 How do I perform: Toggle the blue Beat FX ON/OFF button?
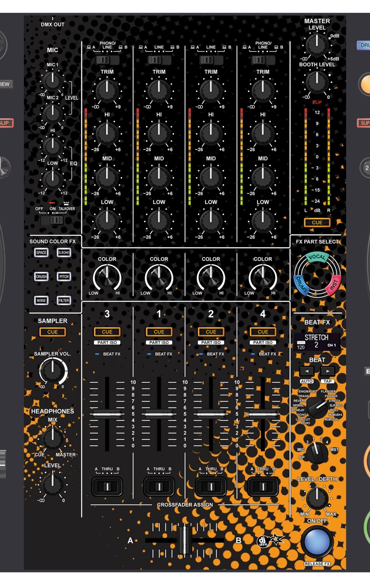(317, 542)
